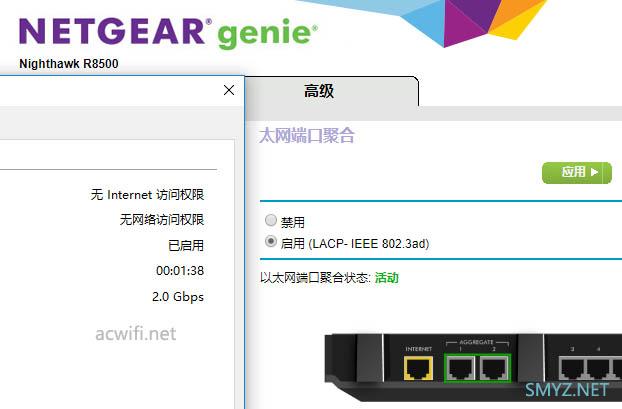The image size is (622, 409).
Task: Click the yellow INTERNET port
Action: pos(418,368)
